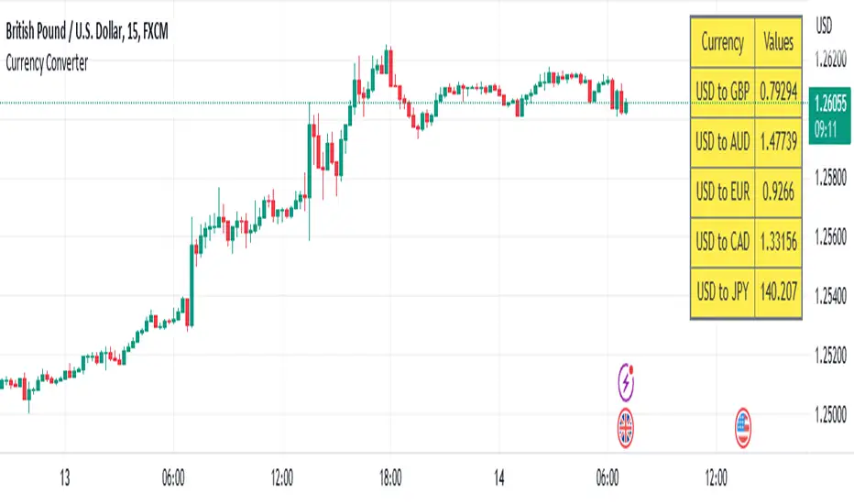Click the 18:00 label on time axis
Screen dimensions: 854x504
pos(390,477)
